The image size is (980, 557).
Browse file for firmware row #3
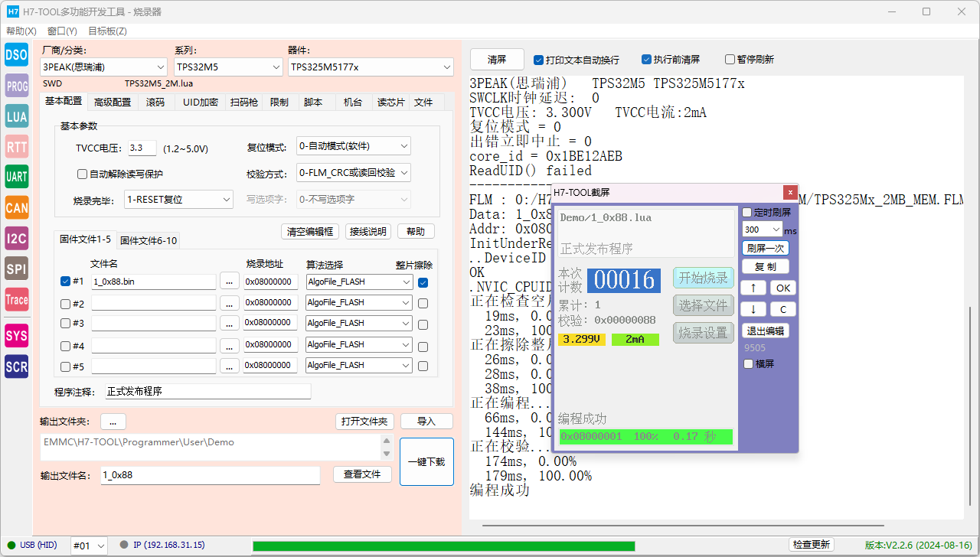230,323
